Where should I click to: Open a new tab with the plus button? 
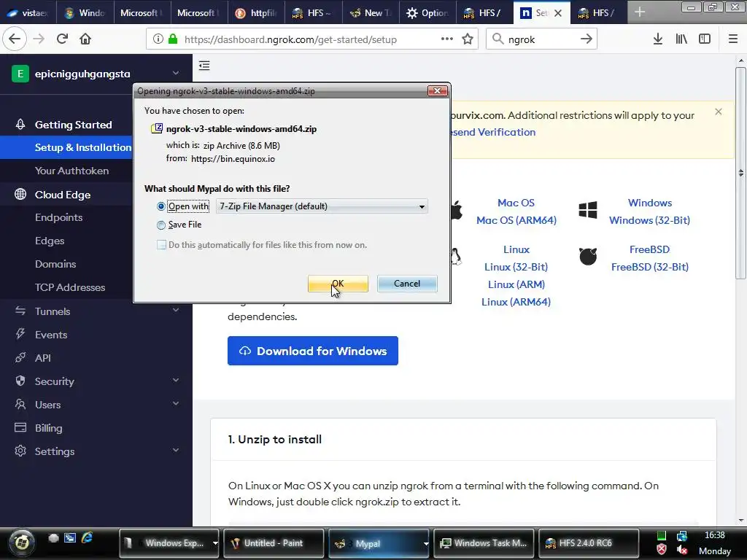click(x=640, y=12)
